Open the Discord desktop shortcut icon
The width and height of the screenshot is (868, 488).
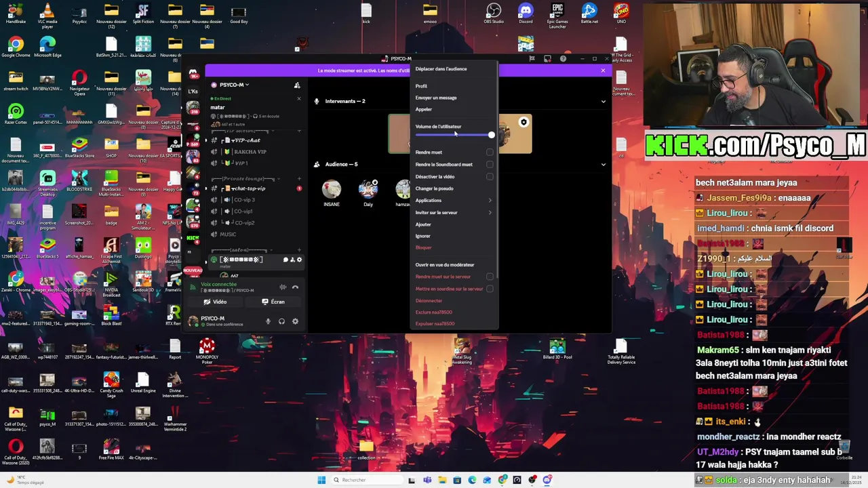coord(526,13)
